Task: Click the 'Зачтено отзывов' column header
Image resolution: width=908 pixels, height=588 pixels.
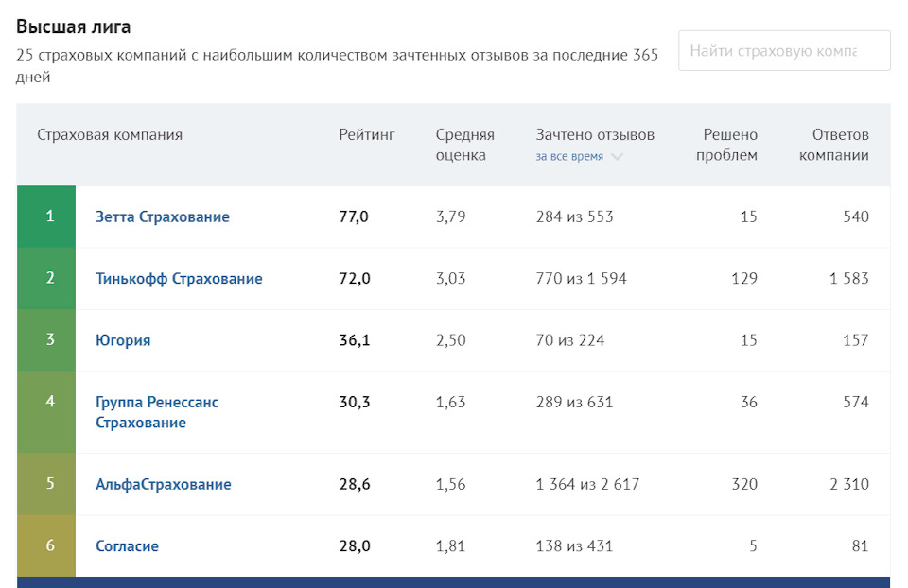Action: pos(595,135)
